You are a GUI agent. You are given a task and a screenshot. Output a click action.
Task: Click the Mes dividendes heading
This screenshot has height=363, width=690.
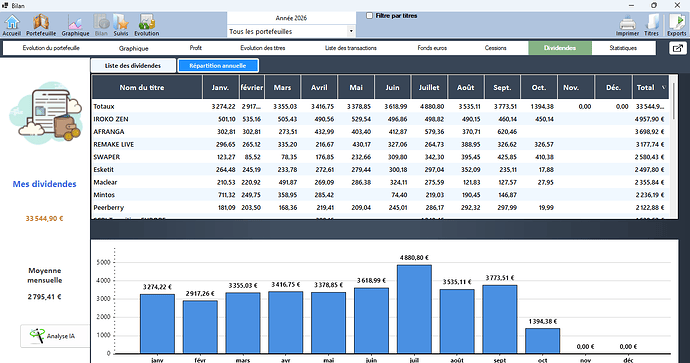click(44, 184)
